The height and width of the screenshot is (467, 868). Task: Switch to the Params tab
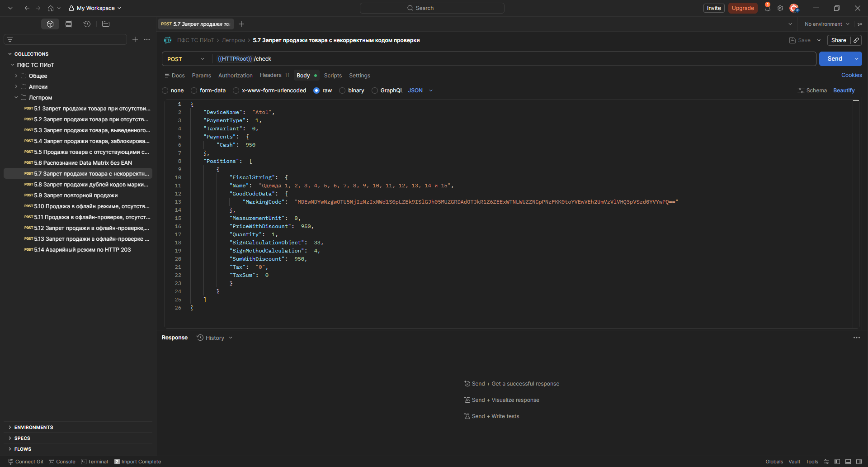pyautogui.click(x=201, y=76)
